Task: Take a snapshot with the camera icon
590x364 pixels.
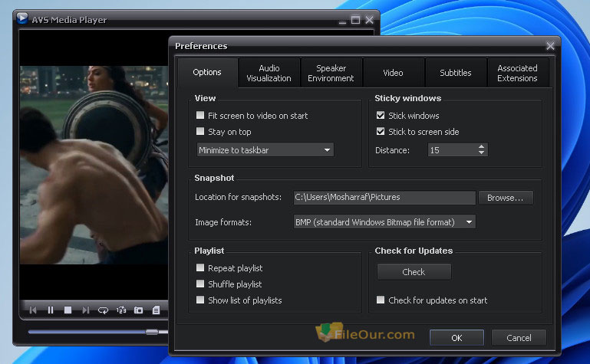Action: 138,310
